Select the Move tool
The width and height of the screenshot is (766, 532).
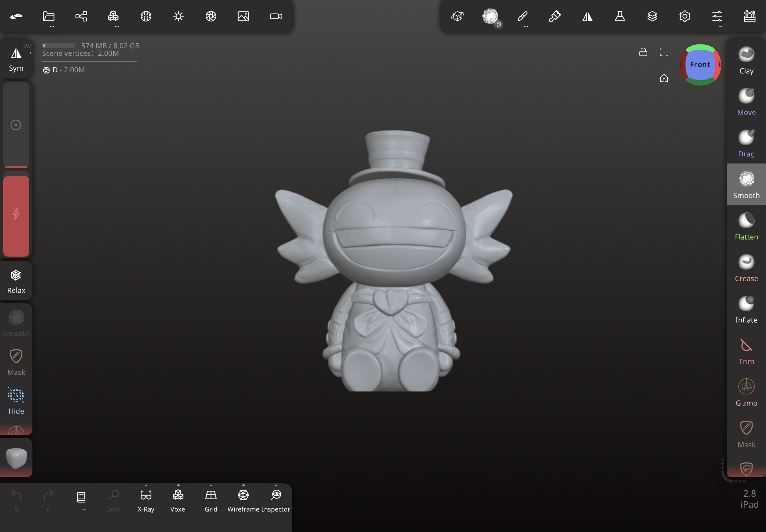746,102
